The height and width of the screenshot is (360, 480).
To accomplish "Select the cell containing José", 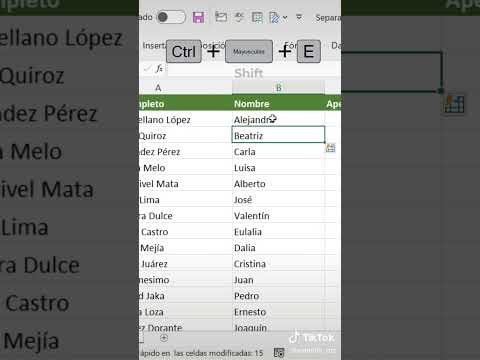I will (x=278, y=199).
